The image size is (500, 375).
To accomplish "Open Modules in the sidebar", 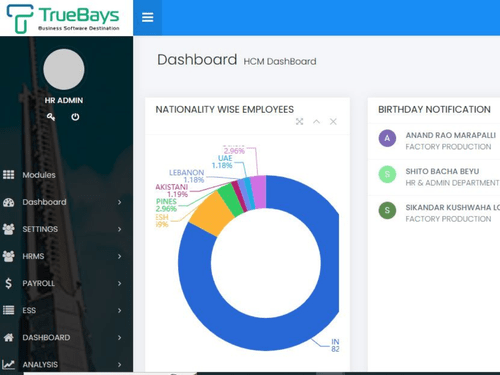I will coord(39,175).
